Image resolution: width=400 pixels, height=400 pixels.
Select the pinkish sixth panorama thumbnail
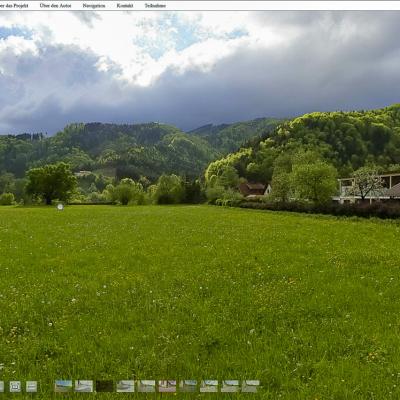[167, 386]
